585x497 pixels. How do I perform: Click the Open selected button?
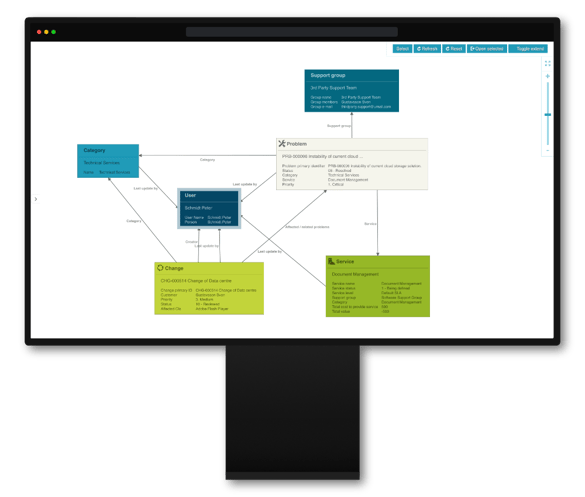(x=487, y=49)
